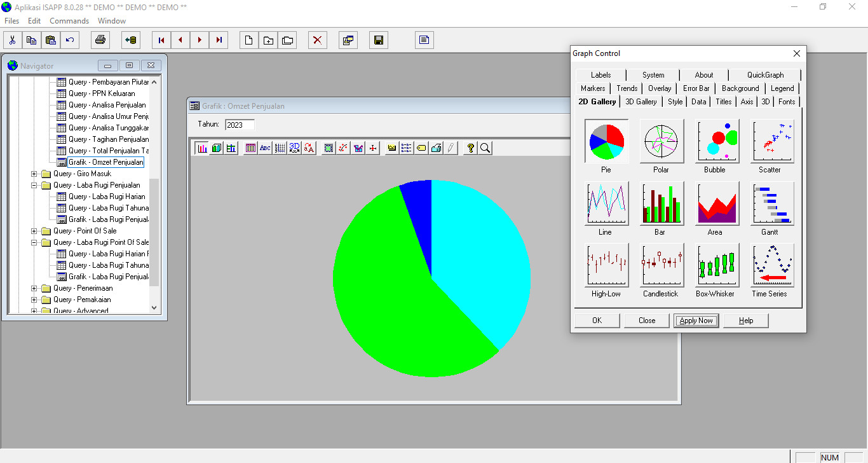This screenshot has width=868, height=463.
Task: Choose the Time Series chart type
Action: coord(772,265)
